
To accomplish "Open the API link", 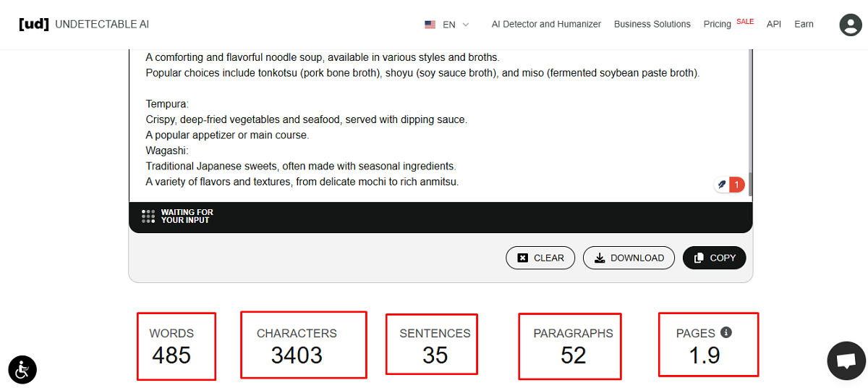I will [x=774, y=24].
